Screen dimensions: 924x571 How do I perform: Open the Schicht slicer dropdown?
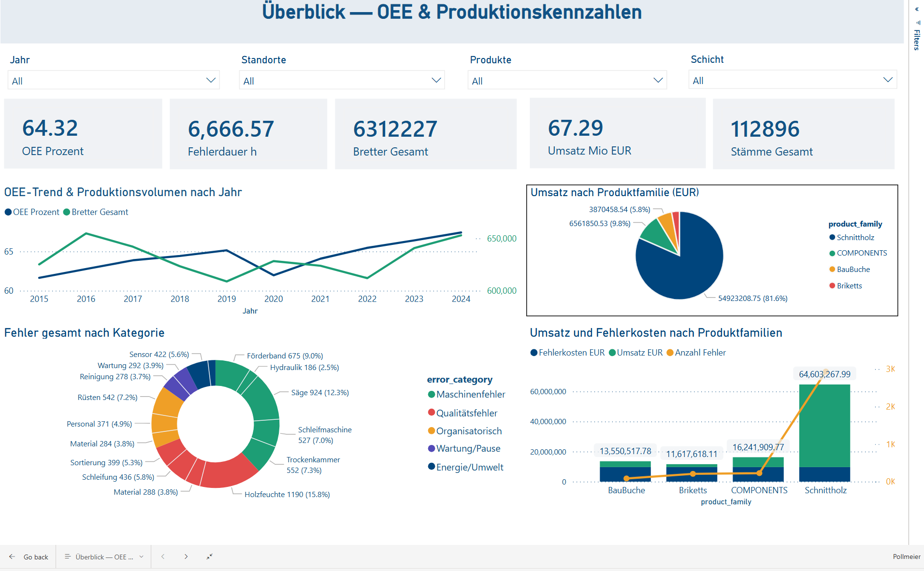coord(887,79)
